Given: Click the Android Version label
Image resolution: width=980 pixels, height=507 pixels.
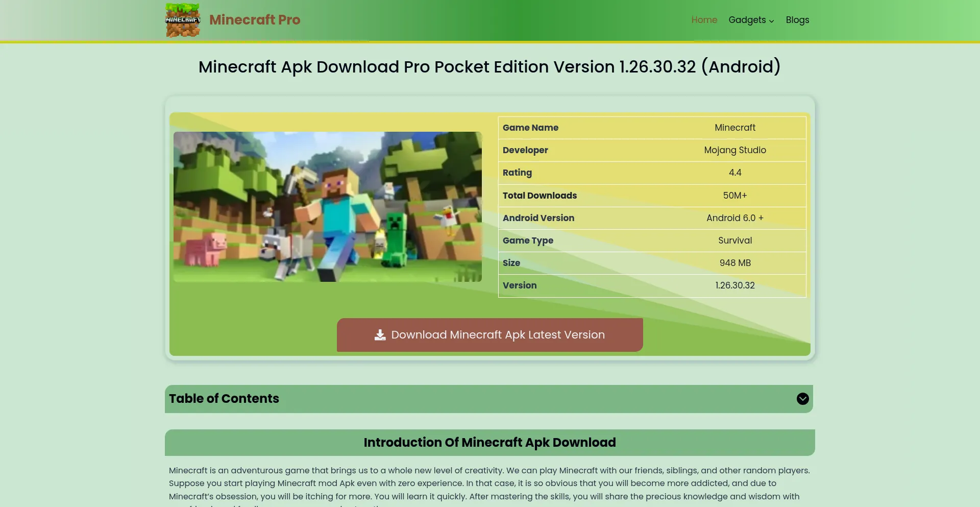Looking at the screenshot, I should point(538,218).
